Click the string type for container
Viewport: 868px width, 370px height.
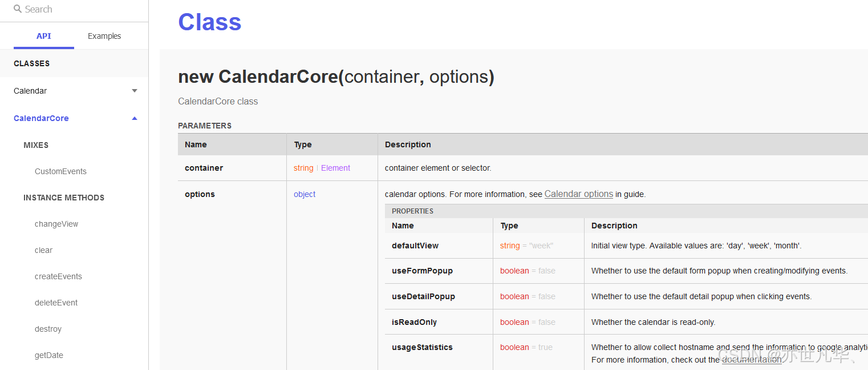303,168
